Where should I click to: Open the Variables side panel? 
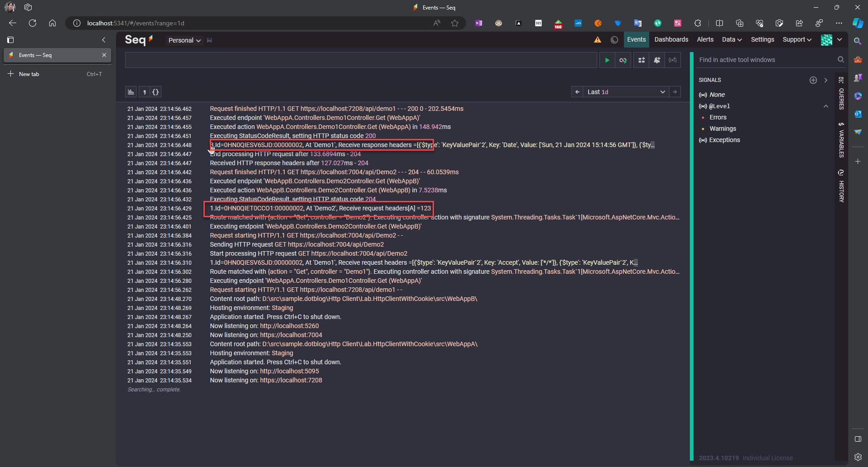click(841, 139)
